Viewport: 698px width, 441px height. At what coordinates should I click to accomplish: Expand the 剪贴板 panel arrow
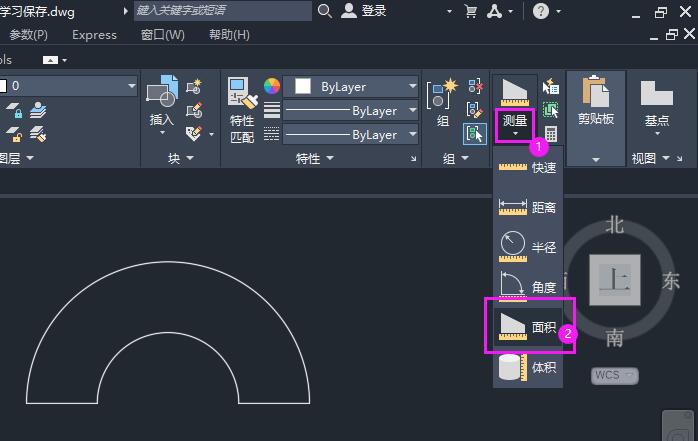(x=596, y=159)
